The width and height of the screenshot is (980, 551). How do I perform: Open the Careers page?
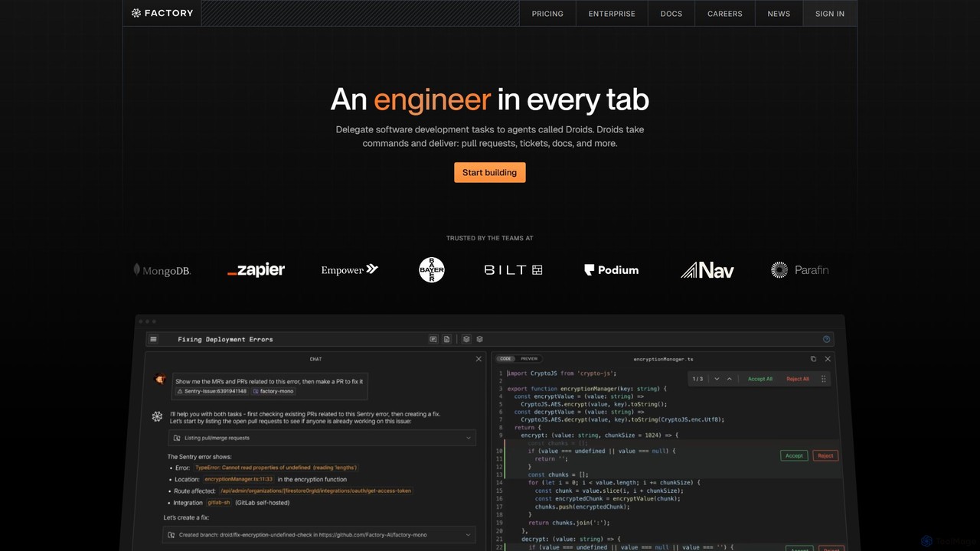[725, 14]
